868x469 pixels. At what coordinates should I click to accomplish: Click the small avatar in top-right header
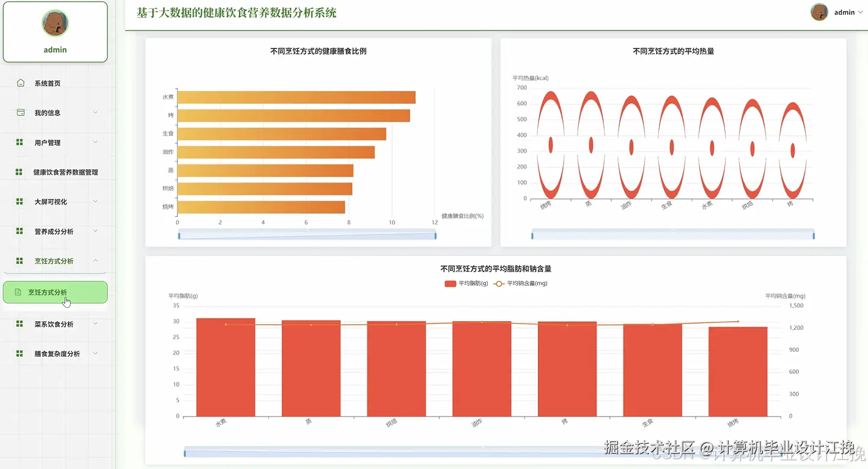(819, 12)
